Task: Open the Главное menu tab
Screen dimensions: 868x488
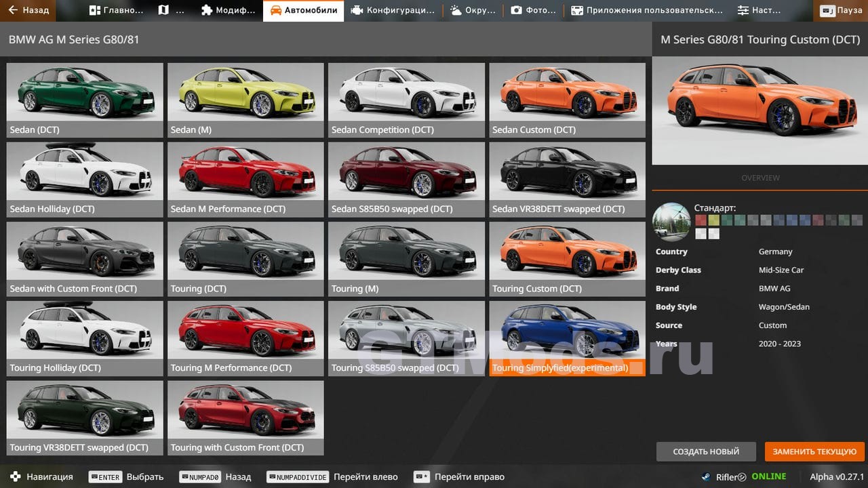Action: pyautogui.click(x=116, y=10)
